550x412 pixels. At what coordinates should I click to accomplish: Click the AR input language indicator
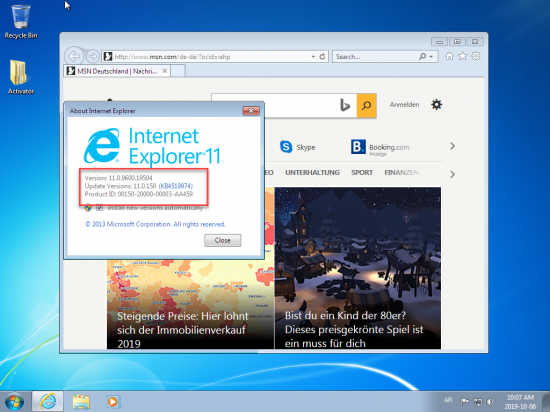coord(448,400)
